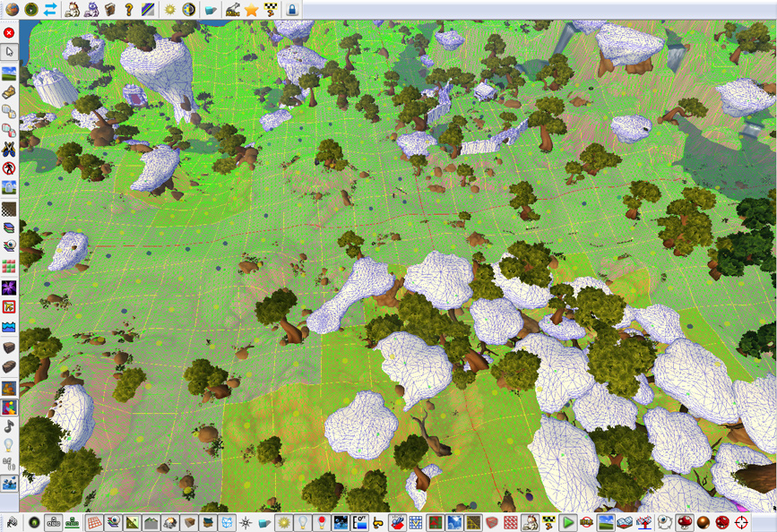
Task: Toggle the red-green checker button
Action: pos(435,522)
